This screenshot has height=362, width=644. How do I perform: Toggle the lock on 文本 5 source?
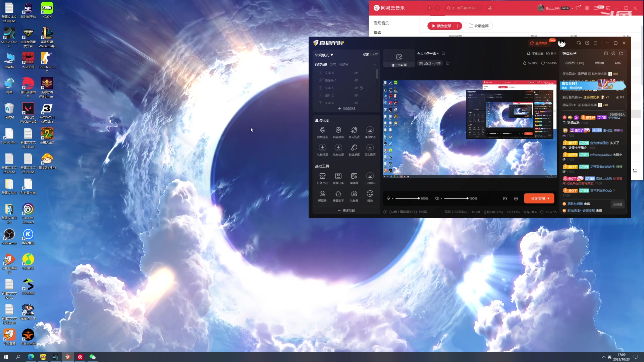pyautogui.click(x=361, y=88)
